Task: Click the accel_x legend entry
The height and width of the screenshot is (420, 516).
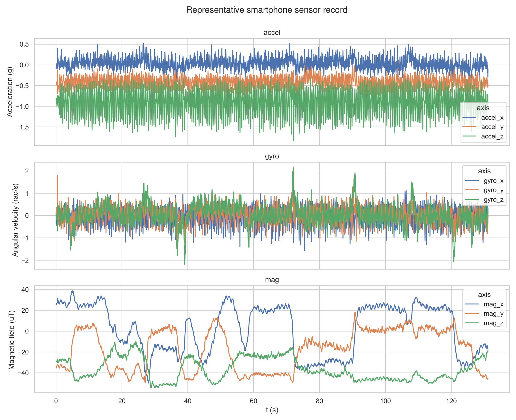Action: point(483,117)
